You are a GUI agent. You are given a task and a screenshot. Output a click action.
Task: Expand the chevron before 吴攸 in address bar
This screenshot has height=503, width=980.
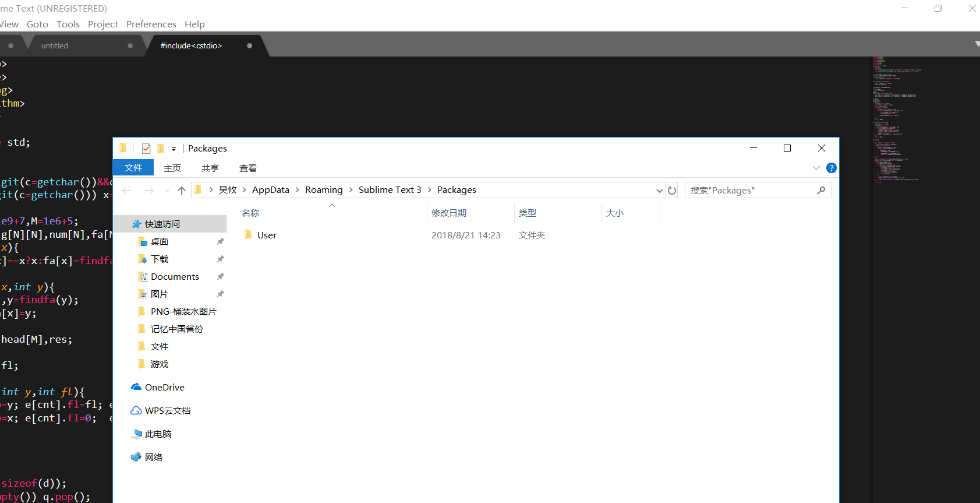[x=211, y=189]
